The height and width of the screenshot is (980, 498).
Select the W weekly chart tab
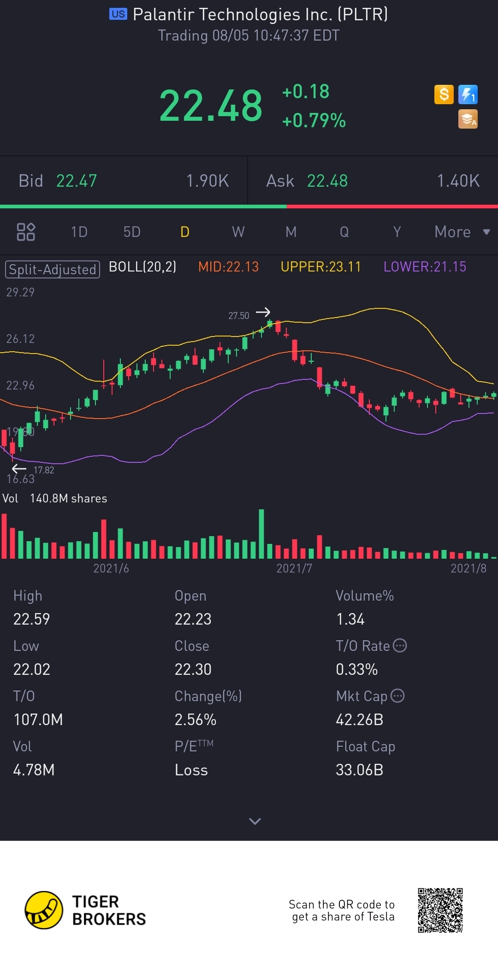coord(238,232)
